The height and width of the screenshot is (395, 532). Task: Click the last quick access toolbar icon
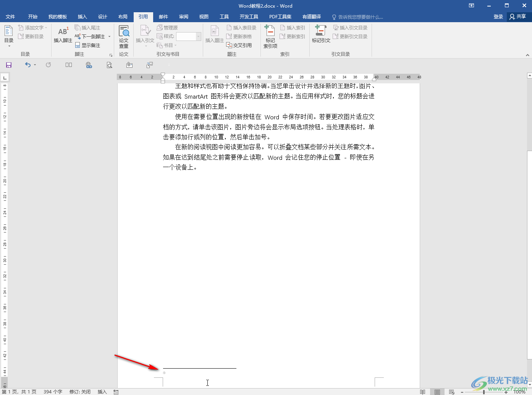coord(150,65)
